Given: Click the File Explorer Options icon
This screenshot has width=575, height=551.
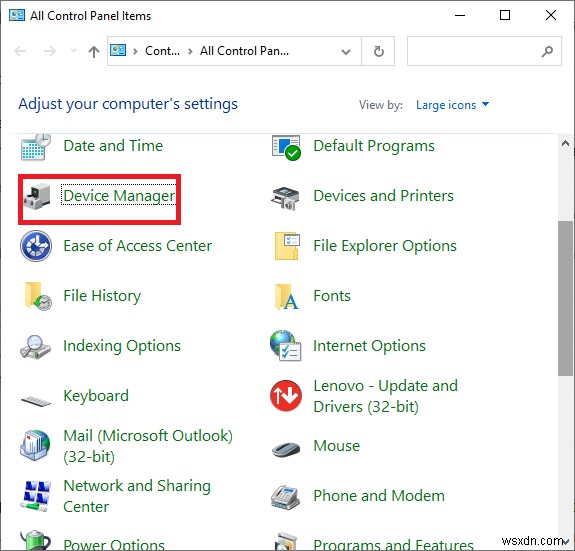Looking at the screenshot, I should tap(287, 246).
